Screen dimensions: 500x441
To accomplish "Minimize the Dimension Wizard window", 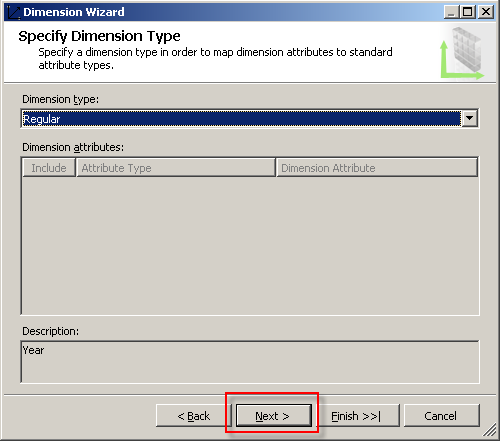I will 451,12.
